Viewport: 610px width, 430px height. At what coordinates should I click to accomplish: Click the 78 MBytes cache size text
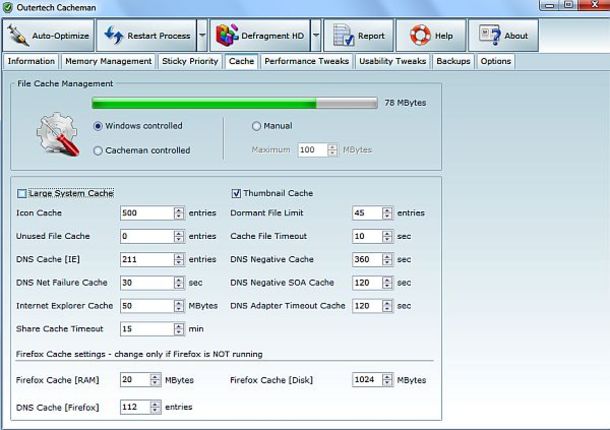pyautogui.click(x=405, y=103)
